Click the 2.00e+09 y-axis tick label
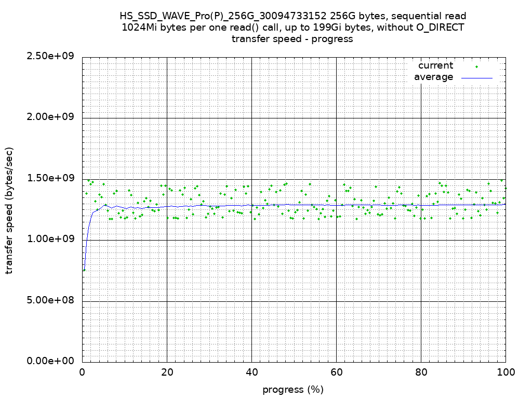 tap(51, 117)
